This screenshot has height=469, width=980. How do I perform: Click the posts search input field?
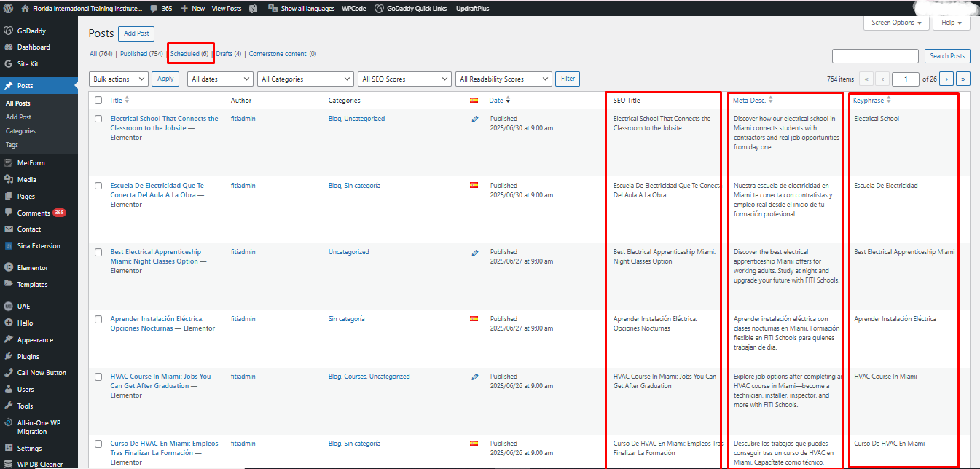point(875,56)
